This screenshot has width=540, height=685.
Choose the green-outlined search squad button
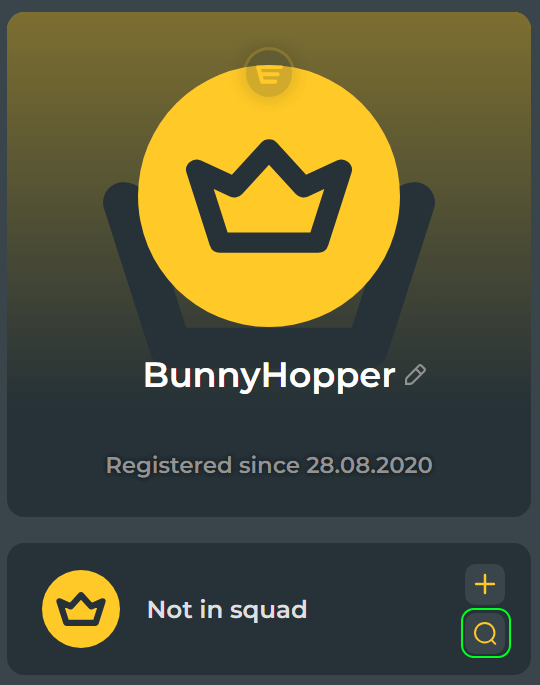(x=485, y=633)
